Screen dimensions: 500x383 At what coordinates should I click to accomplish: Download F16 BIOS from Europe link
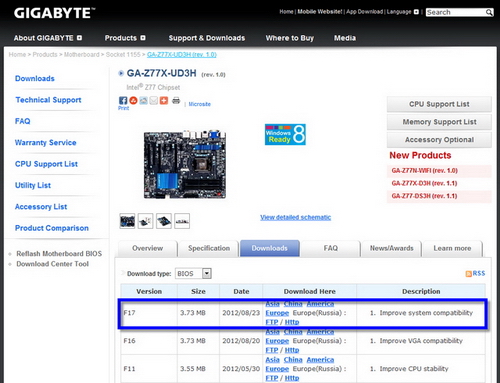pos(277,341)
